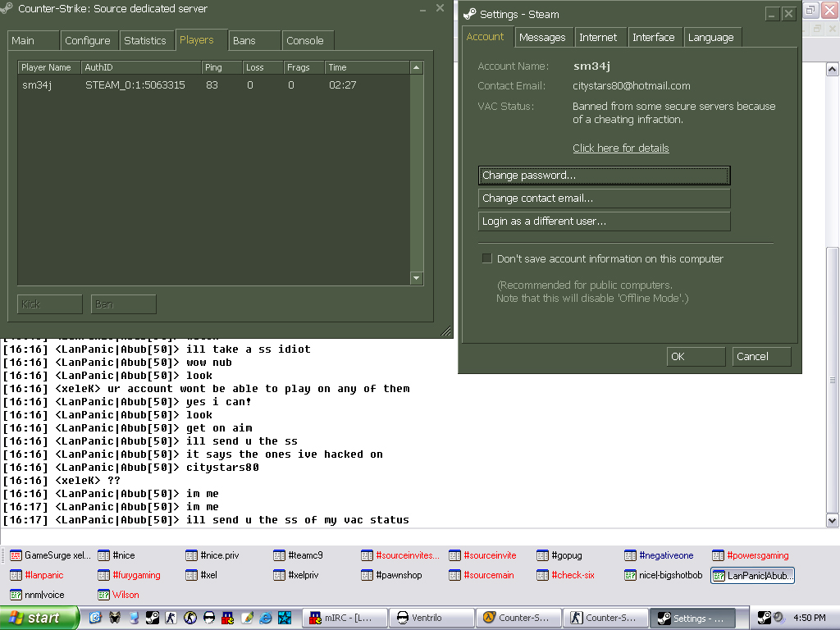Click the wolf mask quick launch icon

115,618
